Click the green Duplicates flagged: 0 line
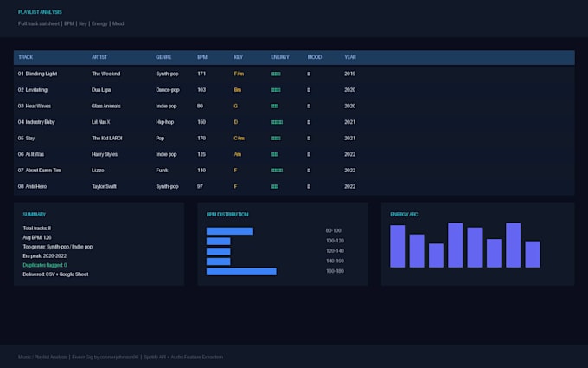This screenshot has height=368, width=588. tap(45, 265)
